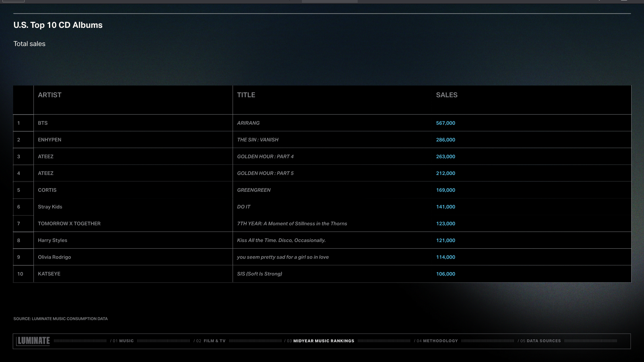Screen dimensions: 644x362
Task: Click the GOLDEN HOUR : PART 4 title
Action: [x=265, y=156]
